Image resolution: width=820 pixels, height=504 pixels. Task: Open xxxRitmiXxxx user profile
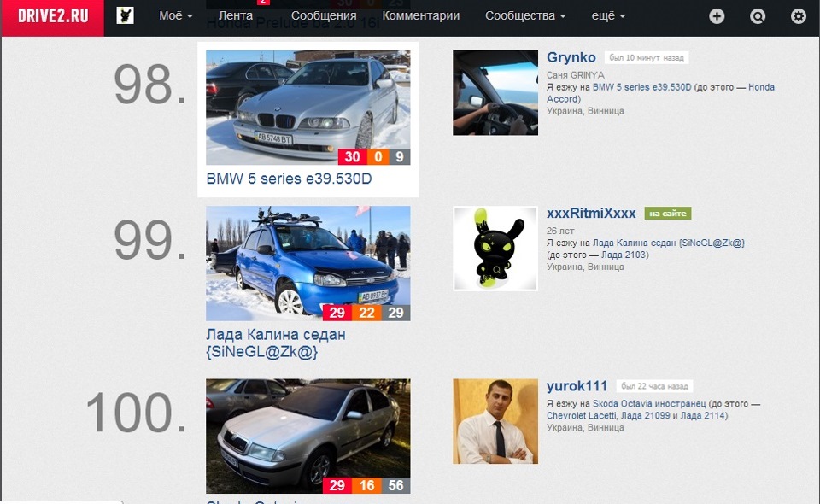(591, 214)
